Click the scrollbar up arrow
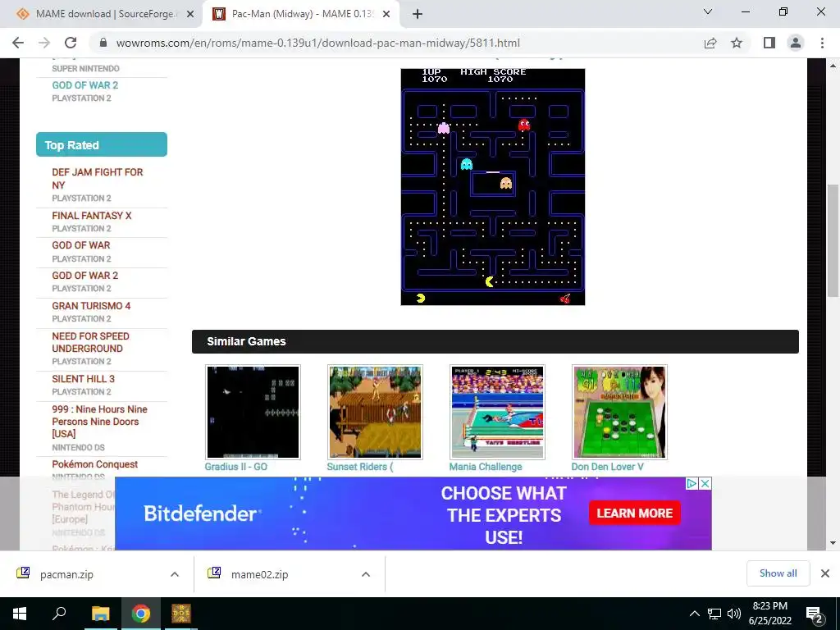 (833, 66)
